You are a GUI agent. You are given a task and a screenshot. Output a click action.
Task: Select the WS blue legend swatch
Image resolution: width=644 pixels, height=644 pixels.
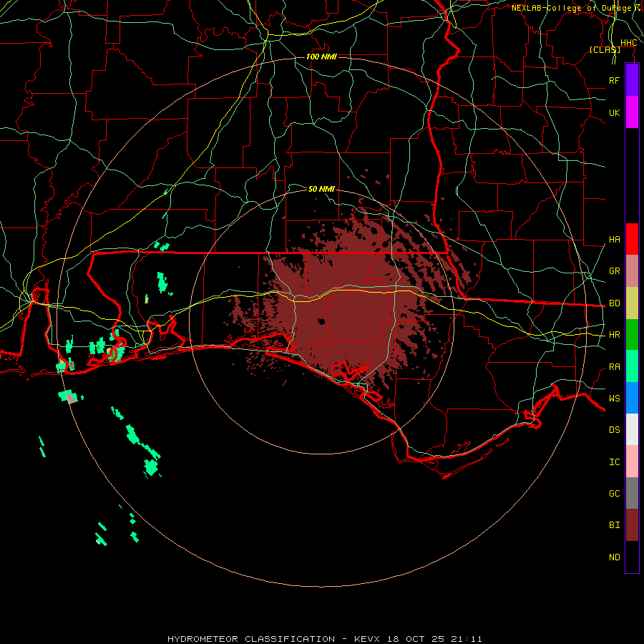click(632, 398)
